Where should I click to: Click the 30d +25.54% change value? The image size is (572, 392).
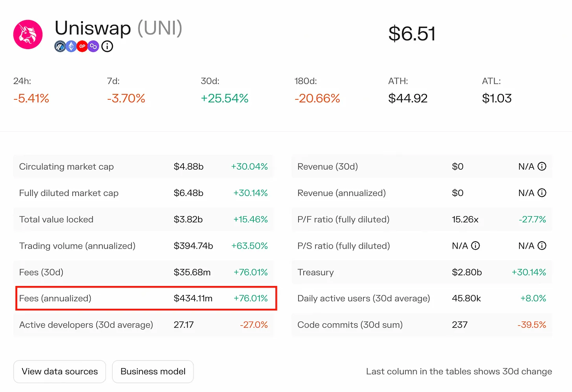coord(224,98)
